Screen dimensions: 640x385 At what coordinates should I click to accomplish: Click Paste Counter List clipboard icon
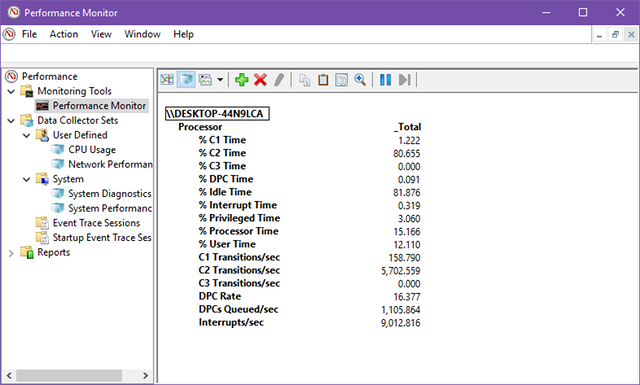323,80
